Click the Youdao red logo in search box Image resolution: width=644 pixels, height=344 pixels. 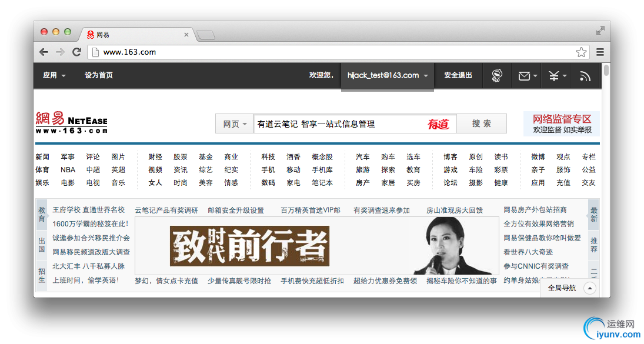click(x=438, y=123)
